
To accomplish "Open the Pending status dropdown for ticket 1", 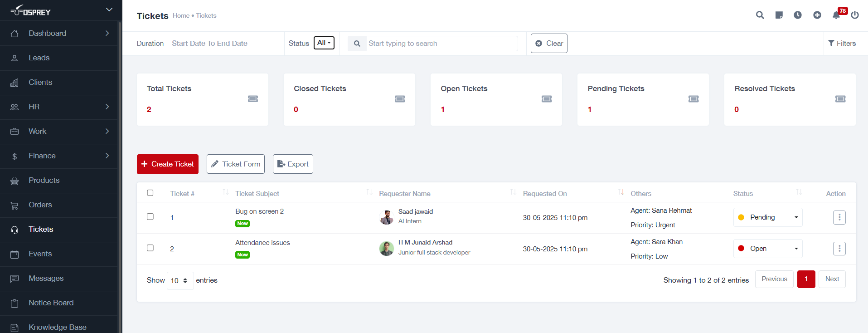I will pos(768,217).
